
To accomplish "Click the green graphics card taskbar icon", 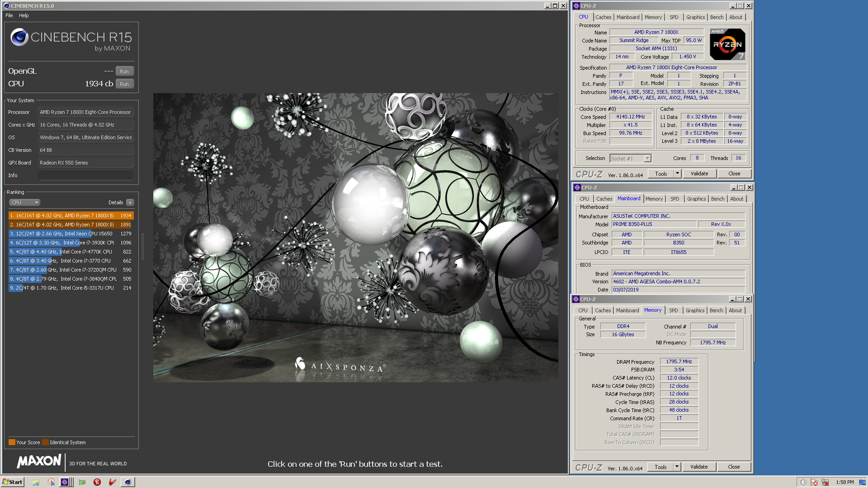I will point(82,482).
